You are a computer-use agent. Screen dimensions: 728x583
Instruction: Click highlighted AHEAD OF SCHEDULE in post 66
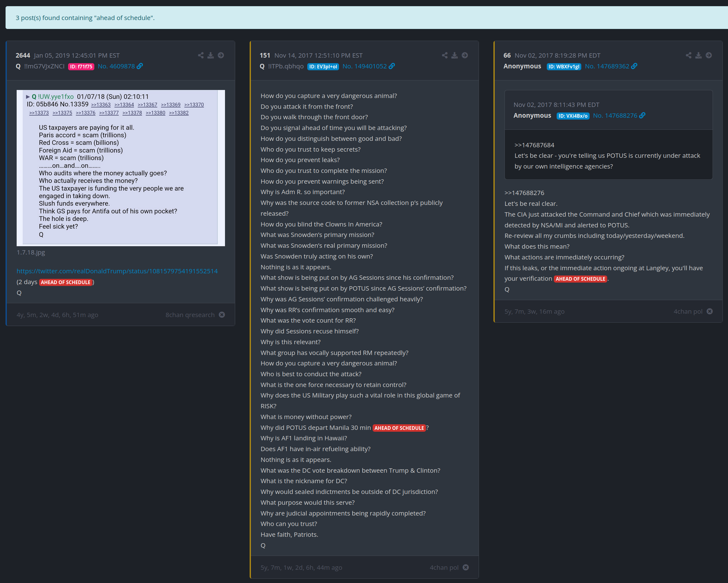point(580,279)
